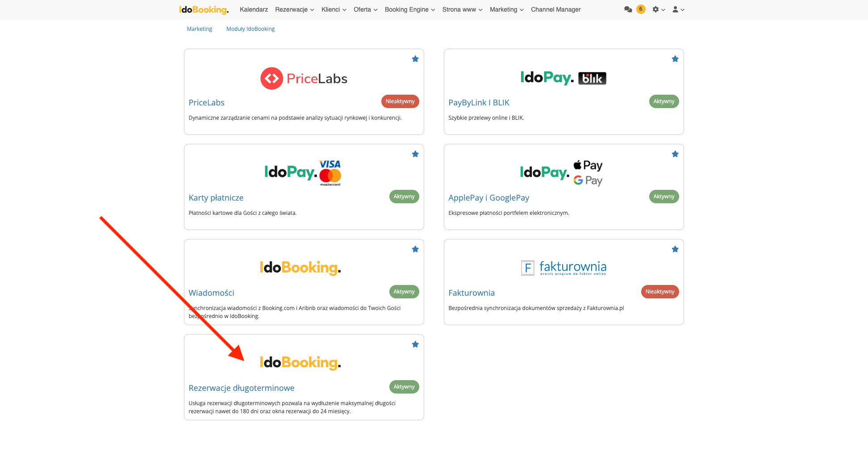Open the Rezerwacje długoterminowe module link

click(x=242, y=388)
